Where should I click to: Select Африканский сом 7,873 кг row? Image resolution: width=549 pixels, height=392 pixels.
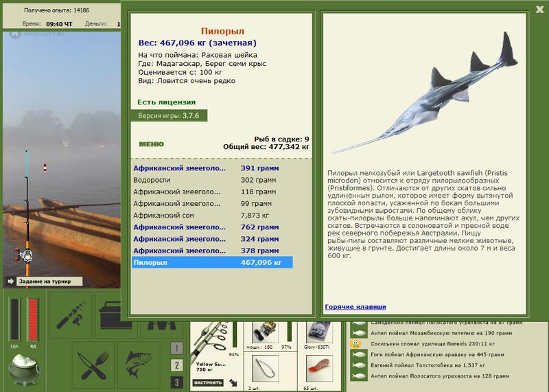click(x=212, y=216)
